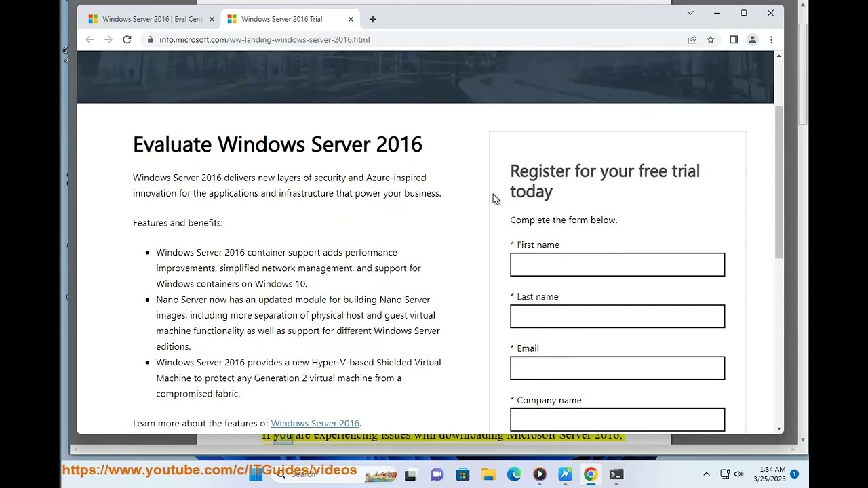Go forward in browser history
Viewport: 868px width, 488px height.
pyautogui.click(x=108, y=39)
